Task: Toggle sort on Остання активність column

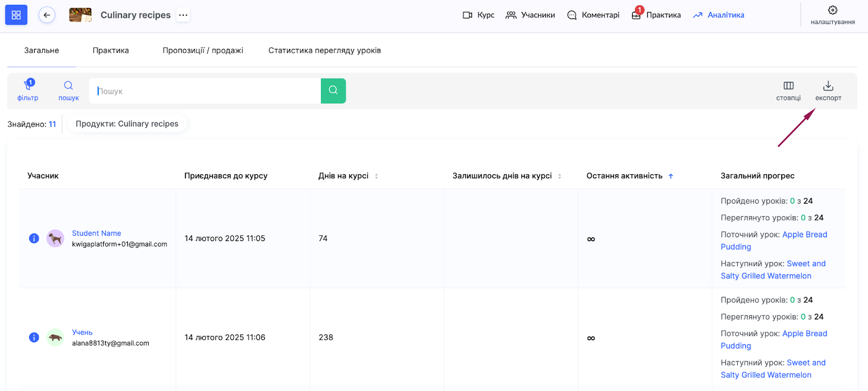Action: click(671, 176)
